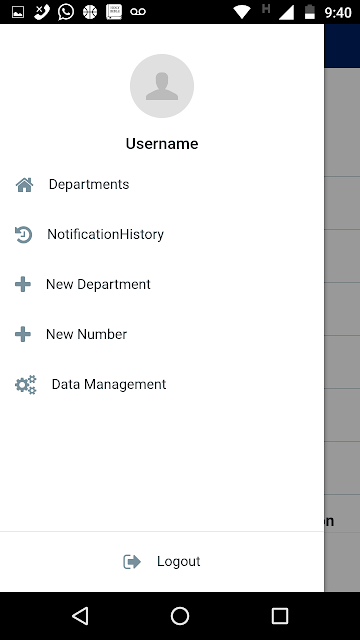Tap the home icon beside Departments

[x=24, y=185]
